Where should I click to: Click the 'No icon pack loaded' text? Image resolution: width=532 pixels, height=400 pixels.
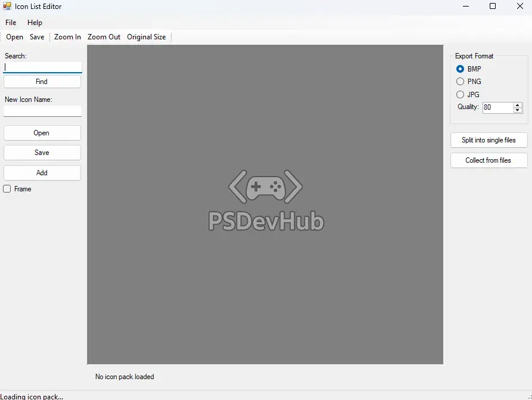click(x=125, y=377)
